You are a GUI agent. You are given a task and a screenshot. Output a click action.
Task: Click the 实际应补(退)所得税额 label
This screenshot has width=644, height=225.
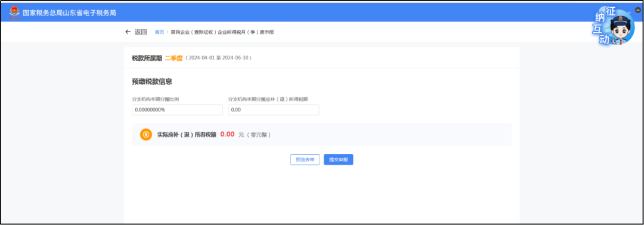coord(187,135)
